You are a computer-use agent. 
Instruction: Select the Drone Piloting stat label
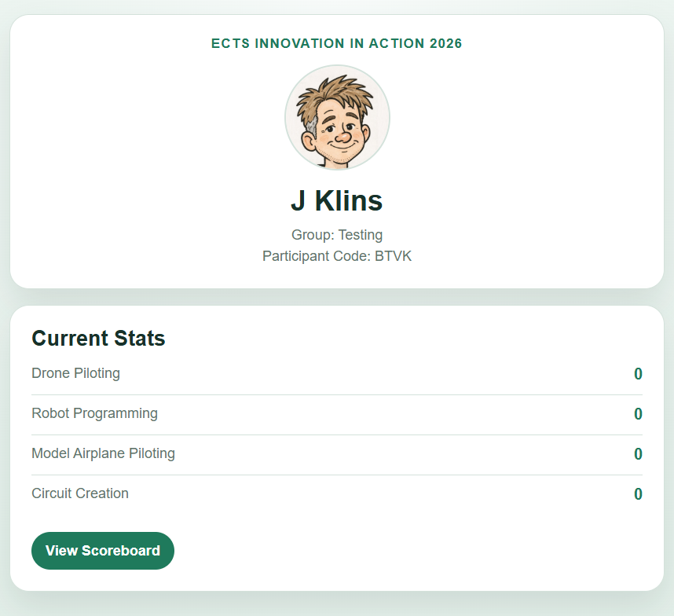[x=75, y=373]
